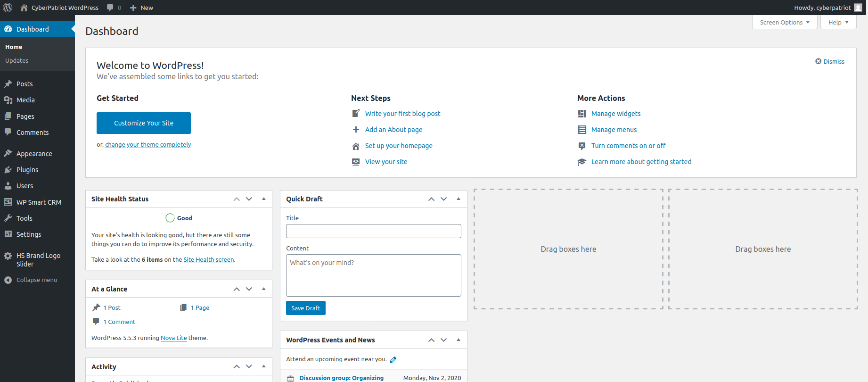
Task: Go to the Users menu
Action: coord(25,186)
